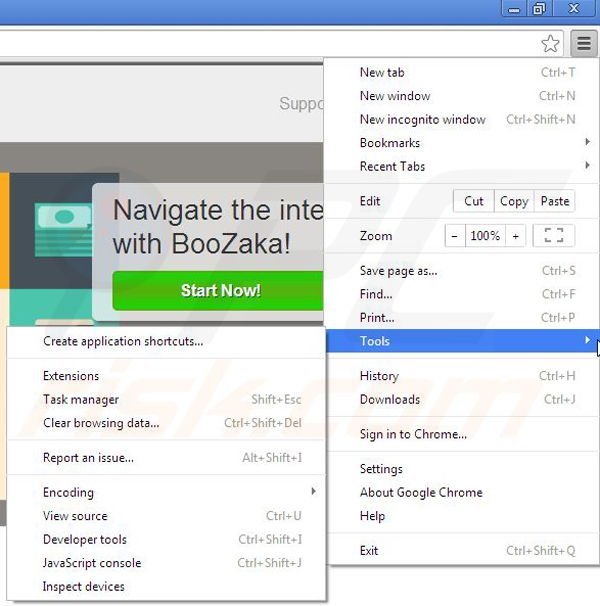Decrease zoom with the minus button
Screen dimensions: 600x606
point(455,235)
